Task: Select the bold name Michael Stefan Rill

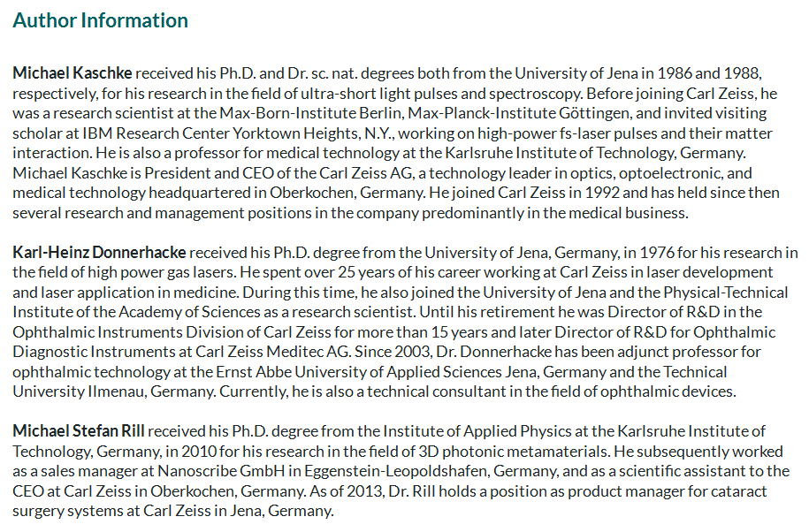Action: (79, 431)
